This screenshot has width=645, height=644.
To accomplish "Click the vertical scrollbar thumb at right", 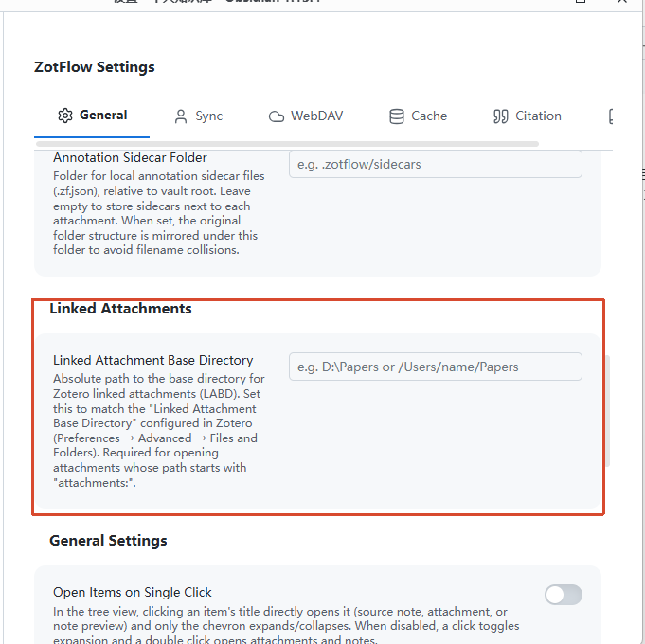I will [607, 410].
